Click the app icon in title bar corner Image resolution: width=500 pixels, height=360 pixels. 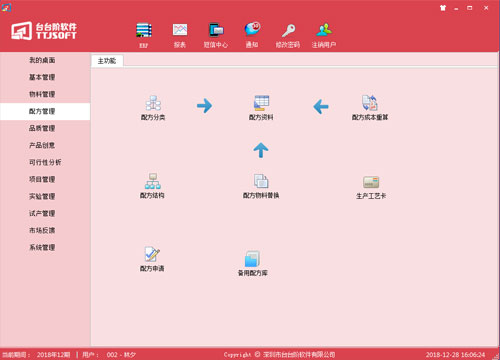(x=6, y=7)
